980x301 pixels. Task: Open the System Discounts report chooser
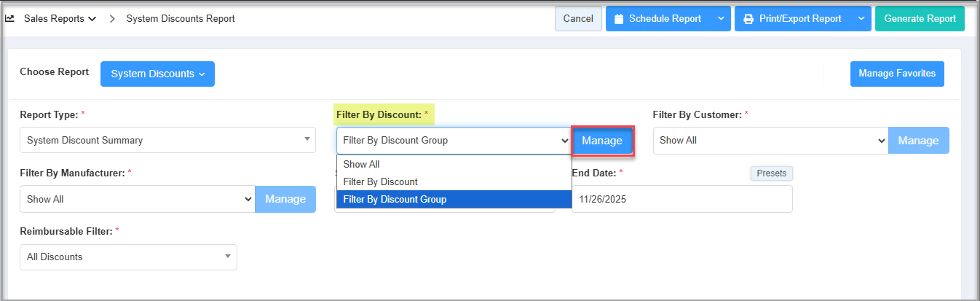[x=157, y=74]
